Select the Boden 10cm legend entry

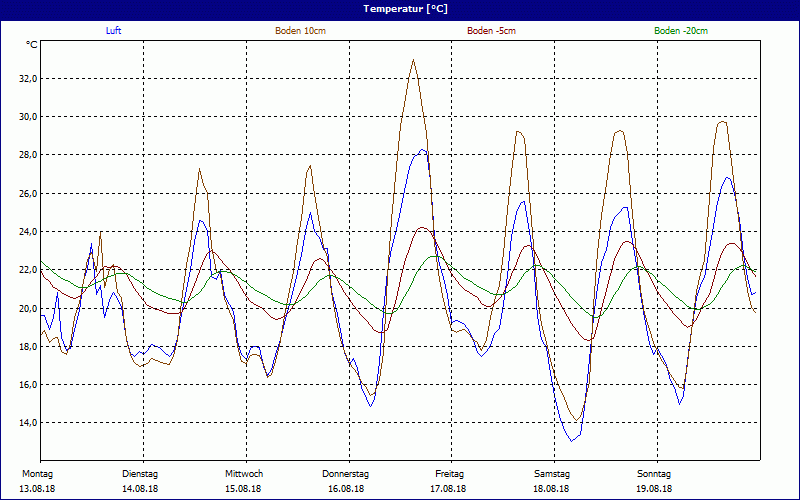point(300,31)
